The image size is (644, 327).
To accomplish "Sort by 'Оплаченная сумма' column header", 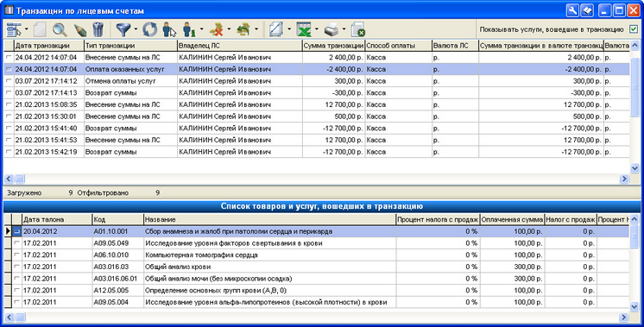I will click(512, 219).
